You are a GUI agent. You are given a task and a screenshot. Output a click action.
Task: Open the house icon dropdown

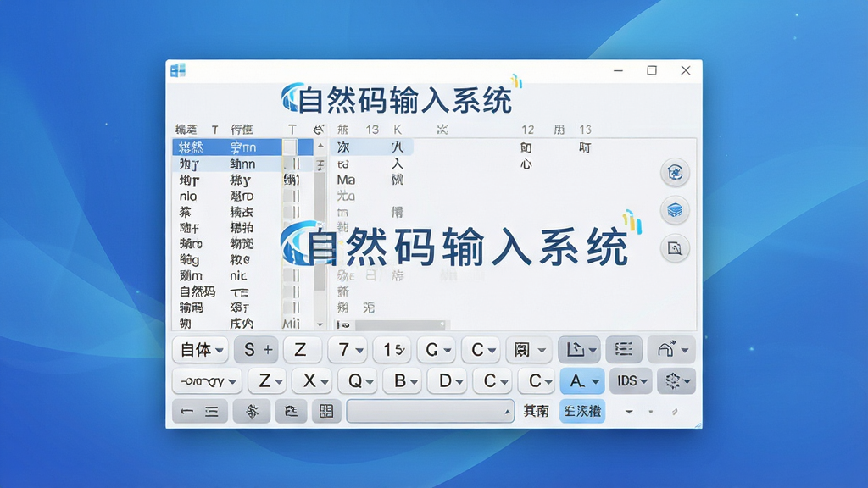671,350
